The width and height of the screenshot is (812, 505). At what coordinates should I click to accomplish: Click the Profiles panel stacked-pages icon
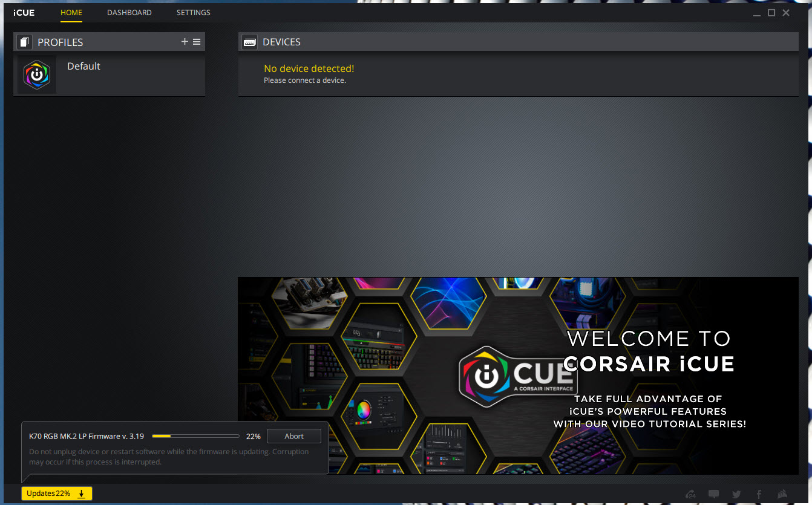(x=24, y=42)
